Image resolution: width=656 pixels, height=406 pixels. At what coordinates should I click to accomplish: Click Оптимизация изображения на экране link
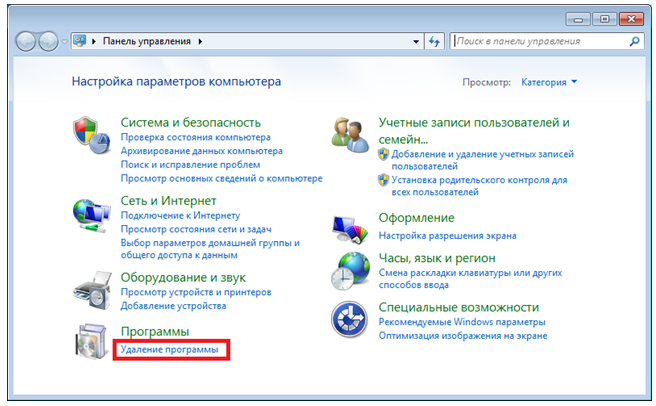pos(463,336)
